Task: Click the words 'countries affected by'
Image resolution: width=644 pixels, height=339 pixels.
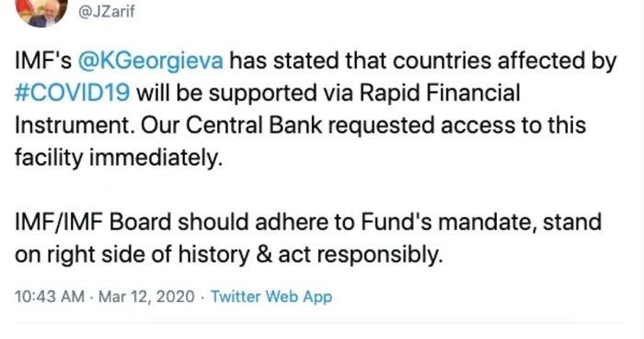Action: [505, 61]
